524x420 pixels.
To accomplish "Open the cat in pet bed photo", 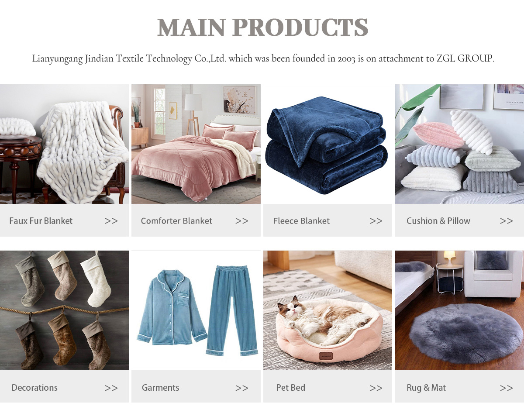I will (327, 310).
